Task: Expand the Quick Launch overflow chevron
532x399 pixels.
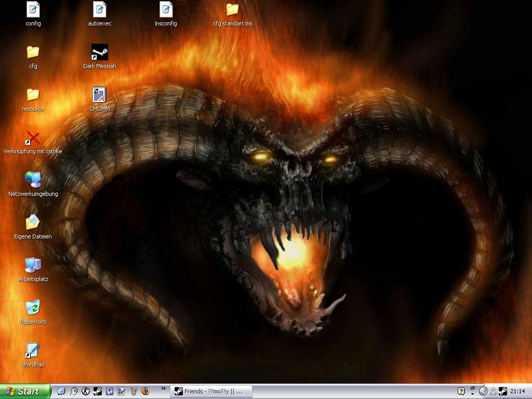Action: coord(164,389)
